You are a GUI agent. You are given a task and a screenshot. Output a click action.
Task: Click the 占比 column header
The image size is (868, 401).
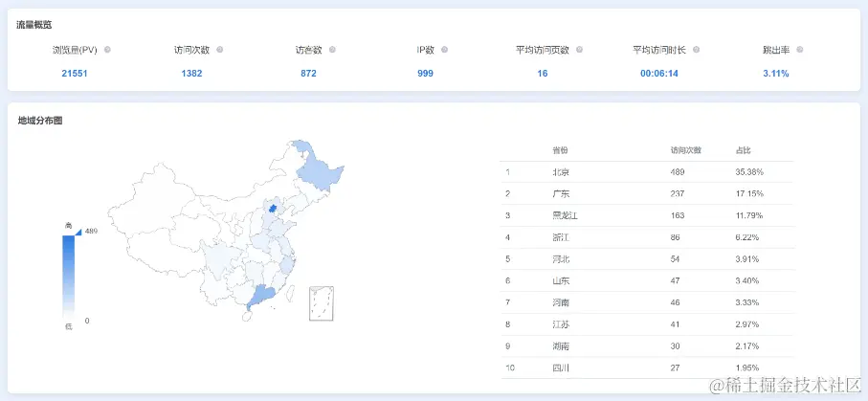pos(743,150)
